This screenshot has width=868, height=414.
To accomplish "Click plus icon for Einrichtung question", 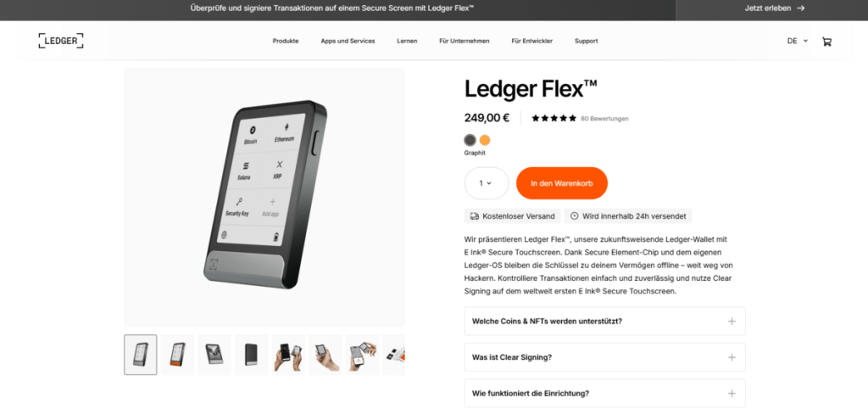I will [x=732, y=394].
